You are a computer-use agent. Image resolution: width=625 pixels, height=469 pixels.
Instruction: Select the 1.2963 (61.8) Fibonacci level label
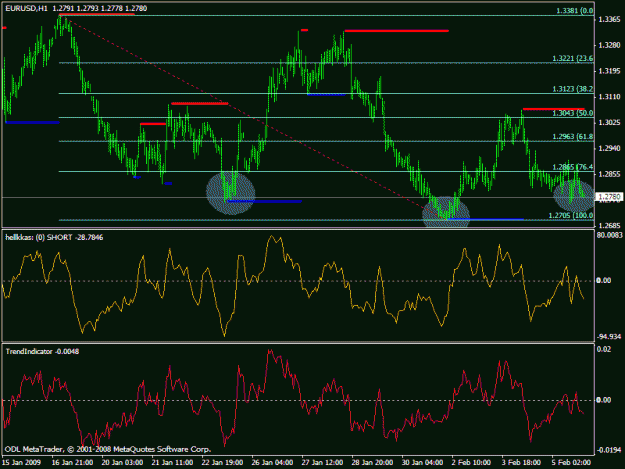click(573, 137)
